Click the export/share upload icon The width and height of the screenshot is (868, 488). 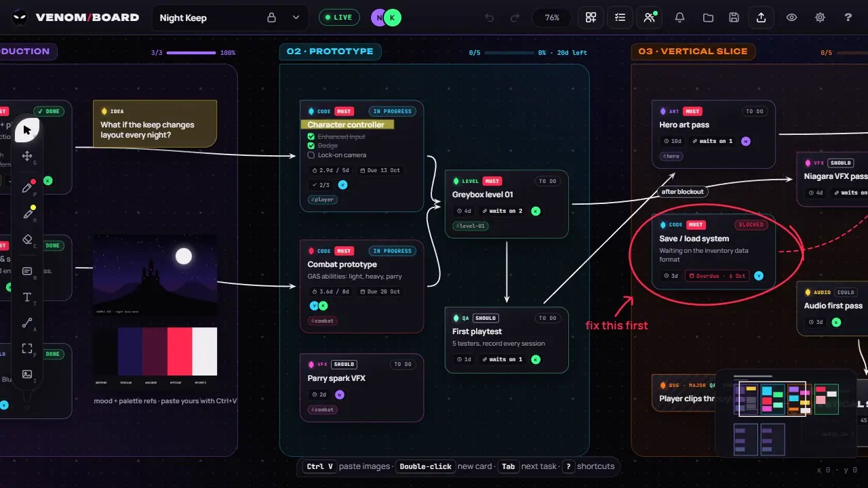point(762,18)
